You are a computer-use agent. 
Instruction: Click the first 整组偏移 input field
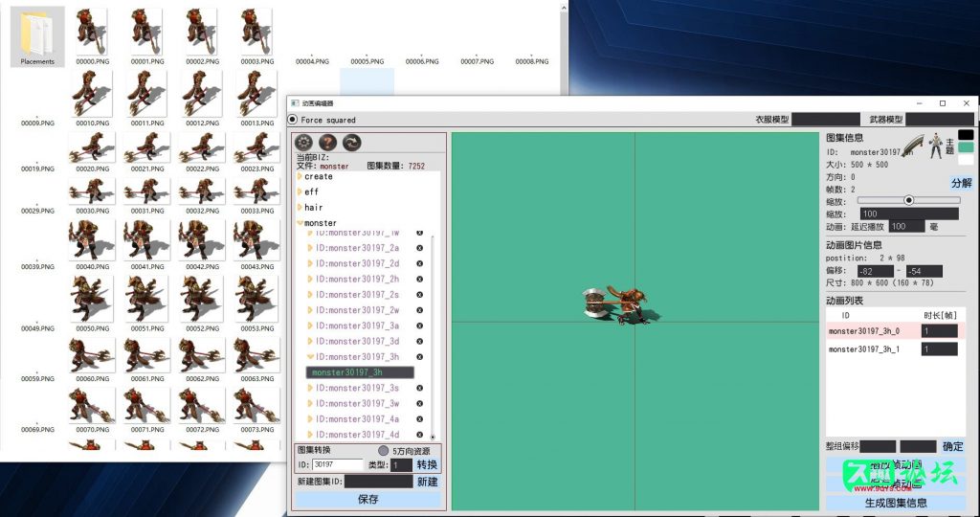pyautogui.click(x=879, y=446)
